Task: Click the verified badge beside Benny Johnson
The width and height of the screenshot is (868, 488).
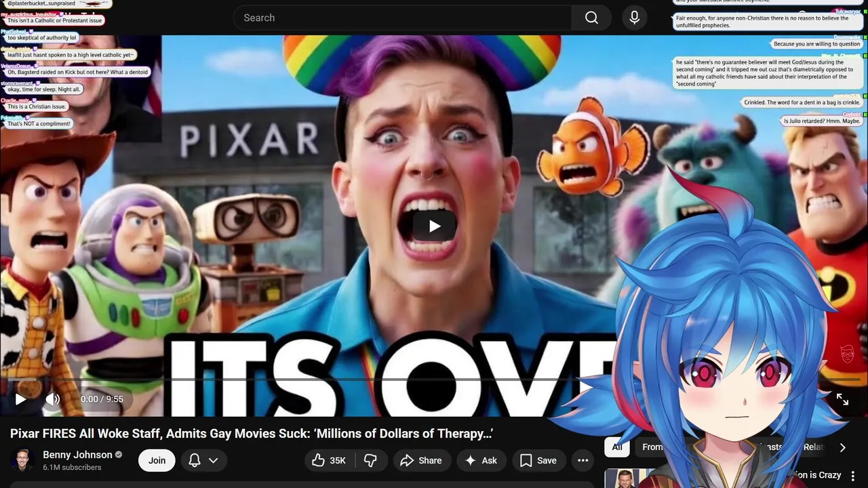Action: [x=119, y=455]
